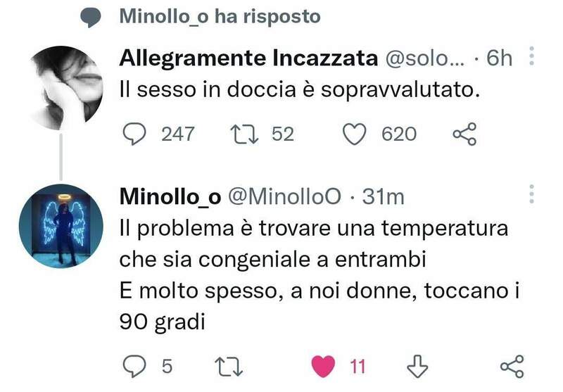Share Minollo_o's reply tweet
563x392 pixels.
pos(512,365)
